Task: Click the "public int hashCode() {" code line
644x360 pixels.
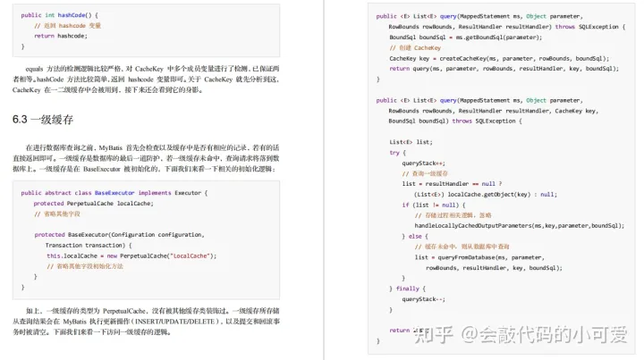Action: click(x=60, y=15)
